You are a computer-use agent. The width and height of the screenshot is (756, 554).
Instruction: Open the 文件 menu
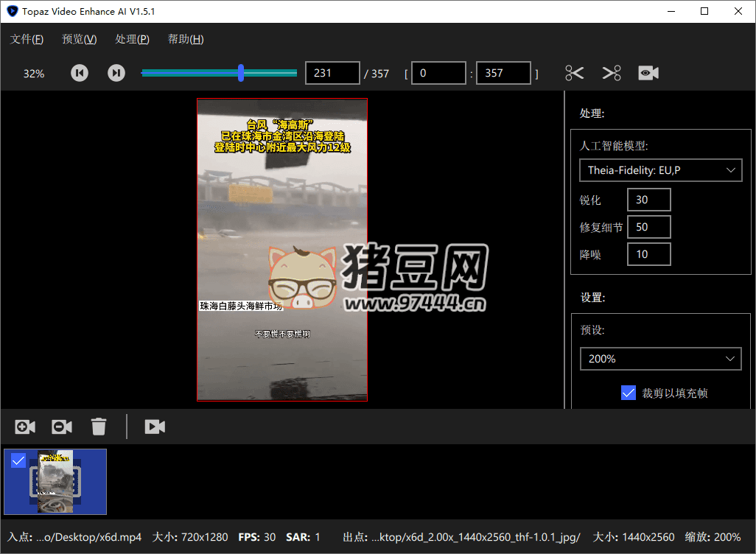tap(27, 39)
